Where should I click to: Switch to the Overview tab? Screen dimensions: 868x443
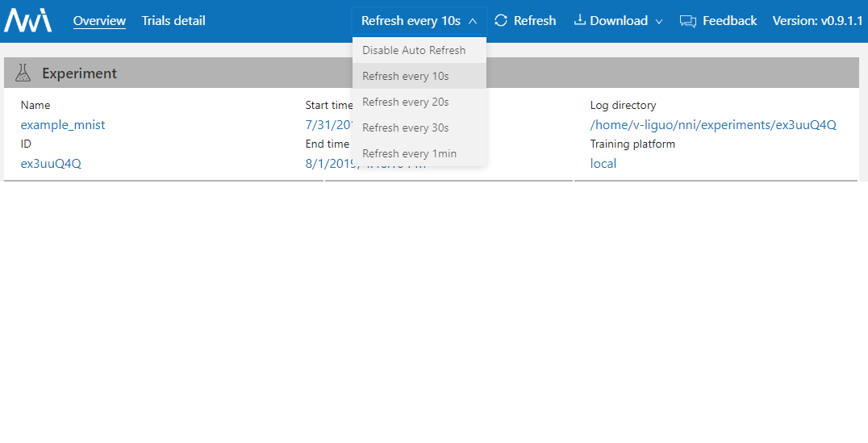[99, 21]
